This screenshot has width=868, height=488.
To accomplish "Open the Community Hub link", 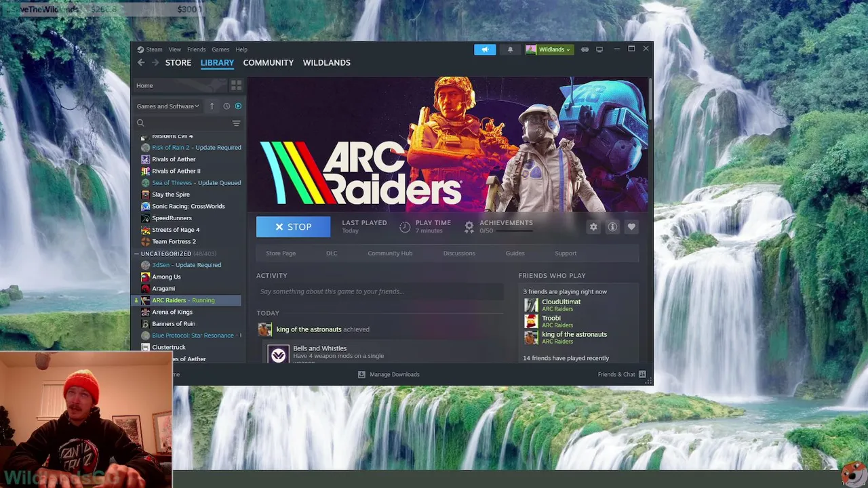I will [x=390, y=253].
